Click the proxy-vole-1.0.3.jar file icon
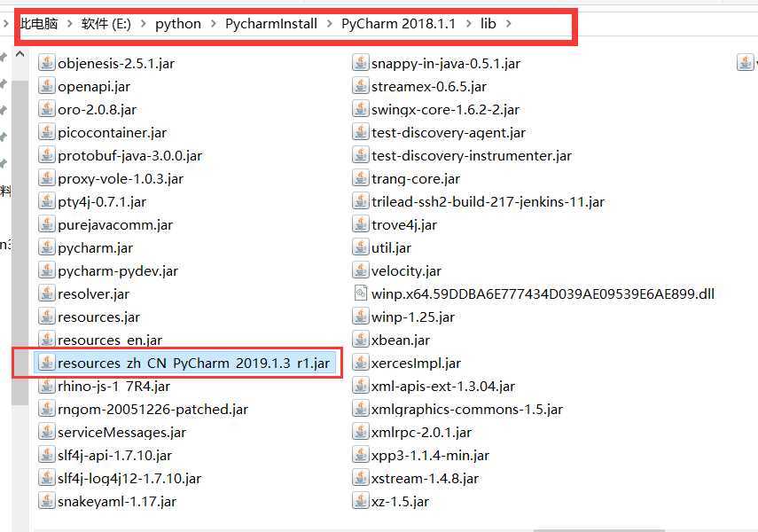Image resolution: width=758 pixels, height=532 pixels. click(46, 178)
